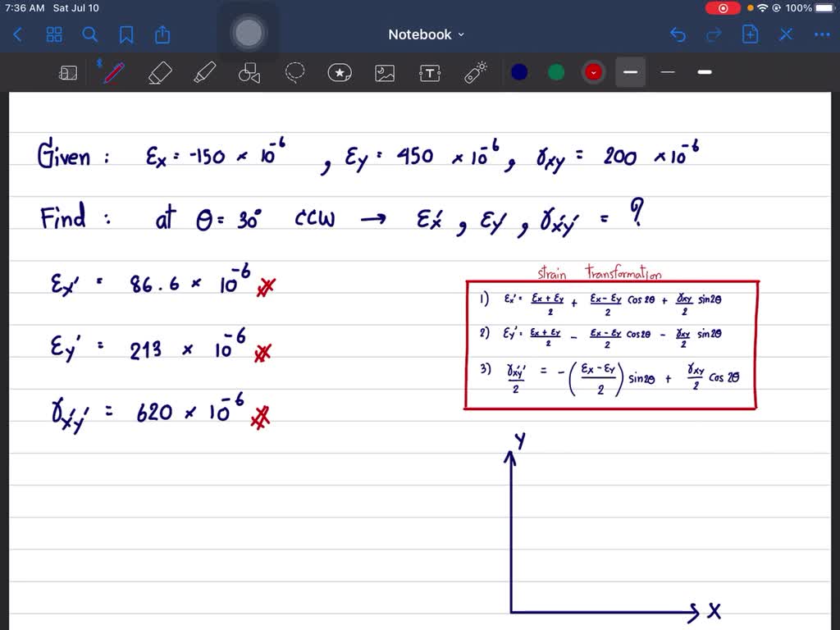
Task: Expand the more options menu
Action: [823, 34]
